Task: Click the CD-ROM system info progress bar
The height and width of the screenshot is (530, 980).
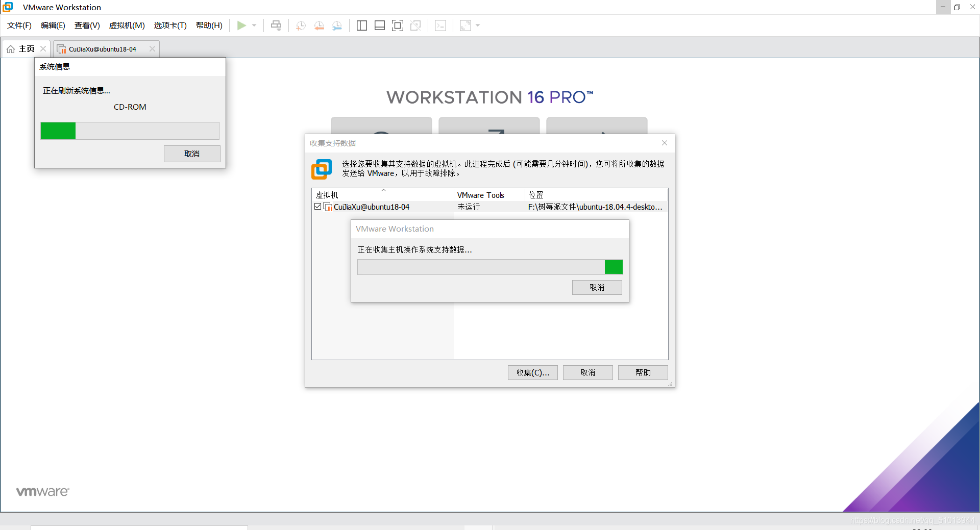Action: point(130,131)
